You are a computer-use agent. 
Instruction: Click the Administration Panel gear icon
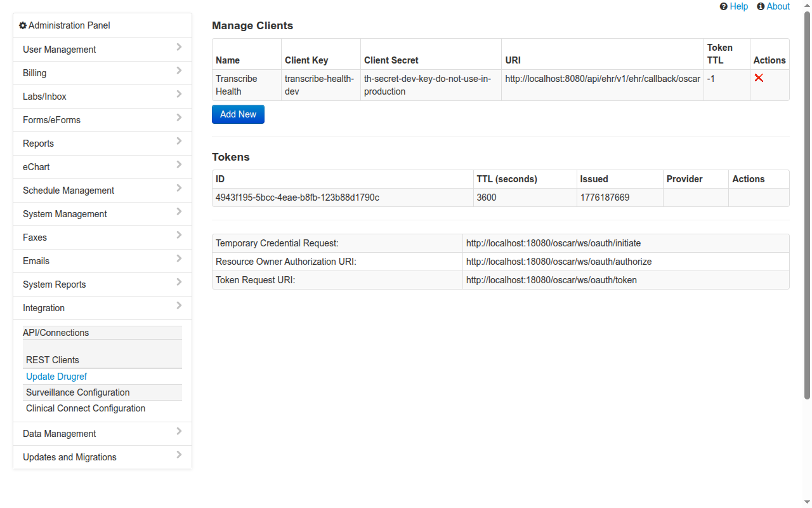coord(23,25)
